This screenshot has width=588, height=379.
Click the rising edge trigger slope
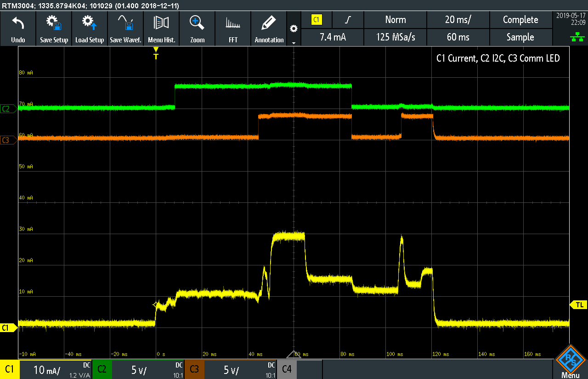pyautogui.click(x=348, y=20)
